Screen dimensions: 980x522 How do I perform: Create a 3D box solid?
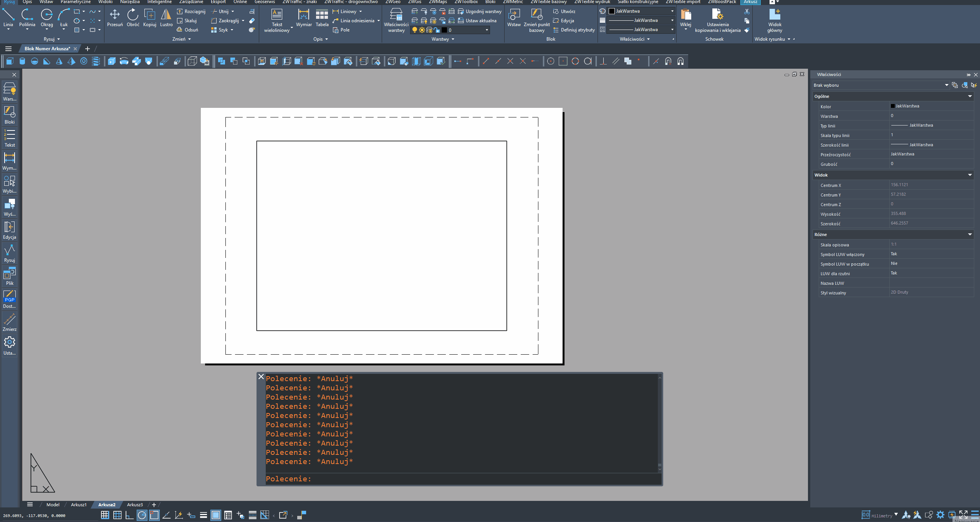10,61
